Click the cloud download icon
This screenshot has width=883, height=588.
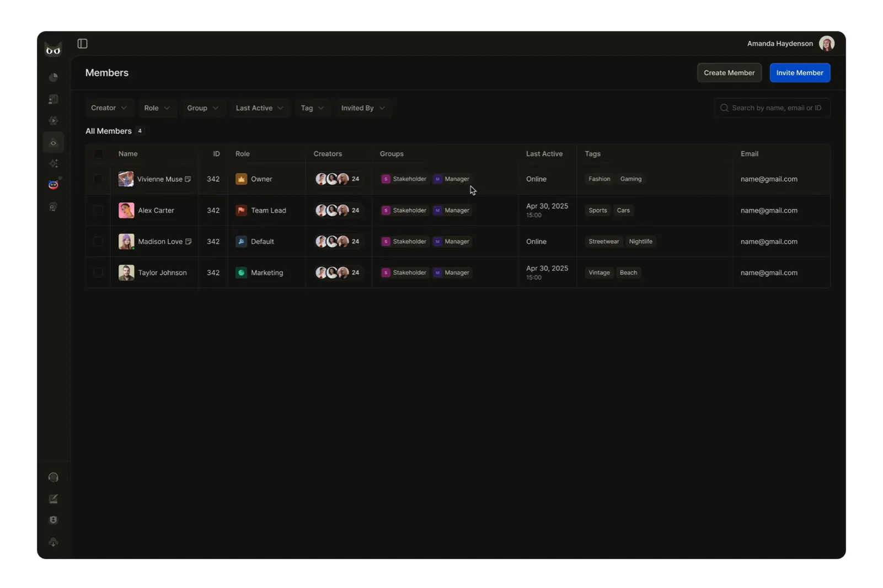point(53,542)
